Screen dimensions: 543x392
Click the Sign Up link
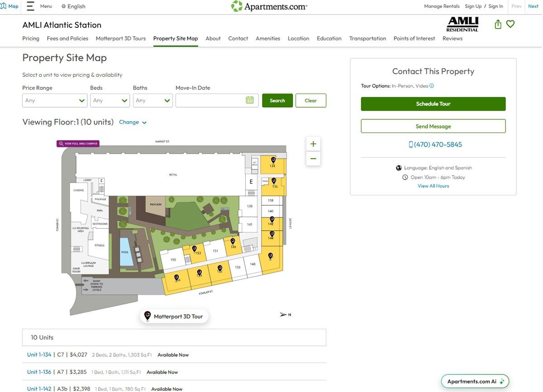tap(473, 6)
